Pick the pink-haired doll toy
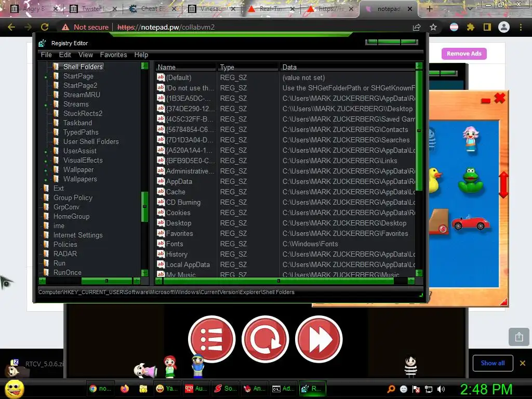 [471, 138]
